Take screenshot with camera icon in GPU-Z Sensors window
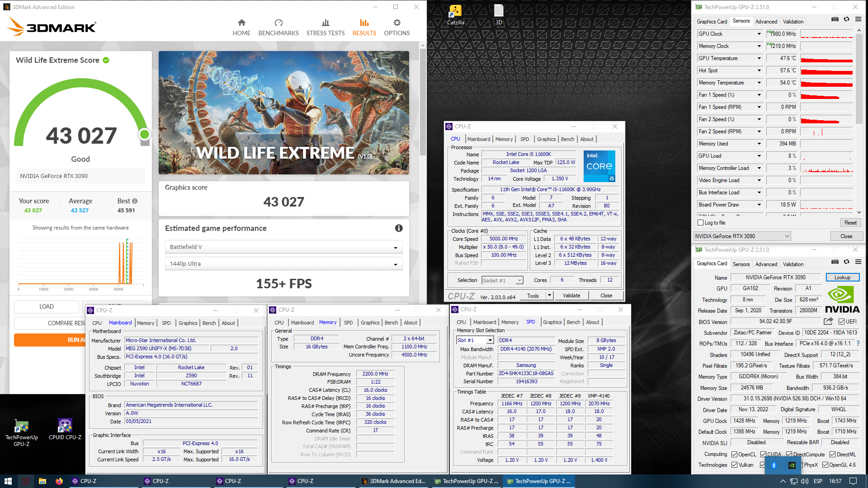 click(835, 19)
